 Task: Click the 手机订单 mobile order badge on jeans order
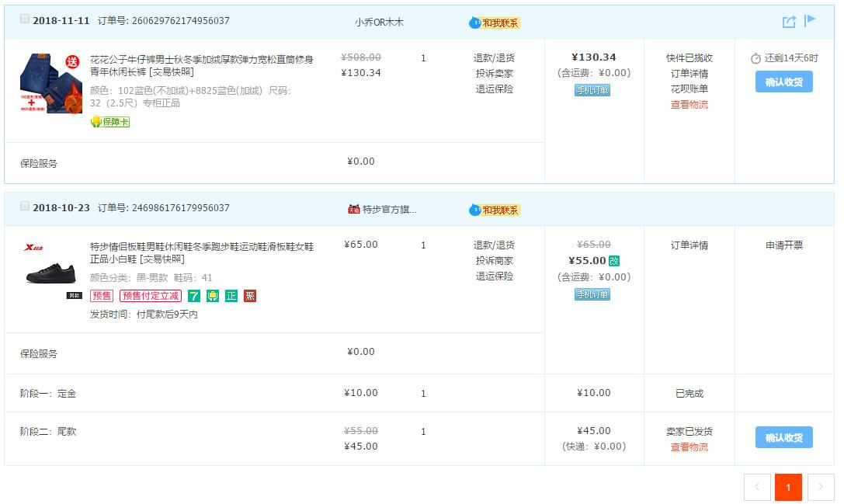[x=593, y=89]
